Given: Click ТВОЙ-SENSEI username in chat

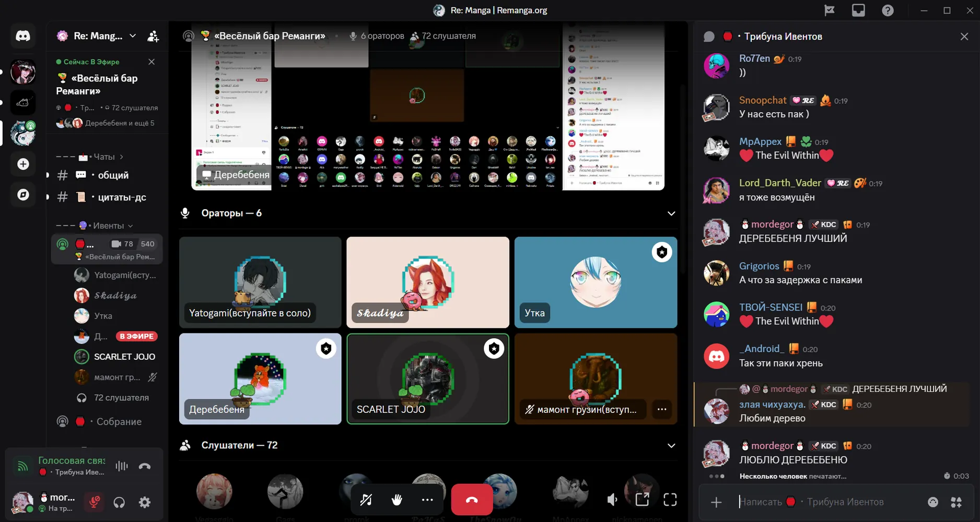Looking at the screenshot, I should (x=771, y=307).
